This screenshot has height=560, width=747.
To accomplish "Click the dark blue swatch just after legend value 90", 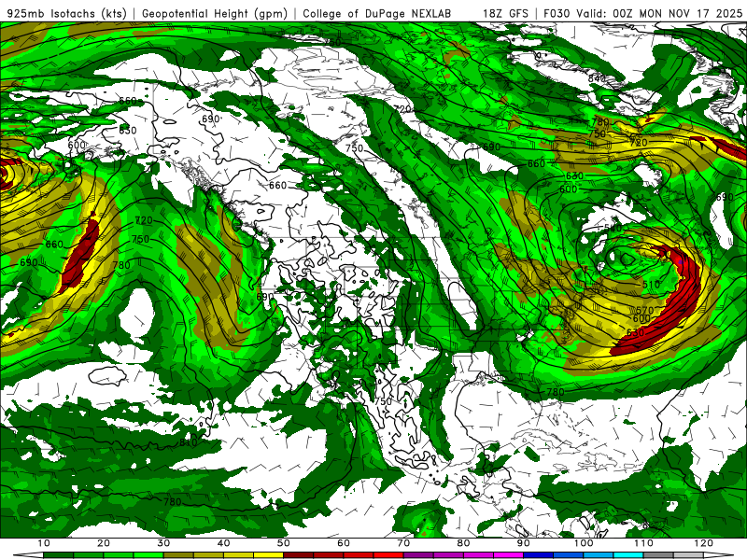I will click(x=539, y=555).
